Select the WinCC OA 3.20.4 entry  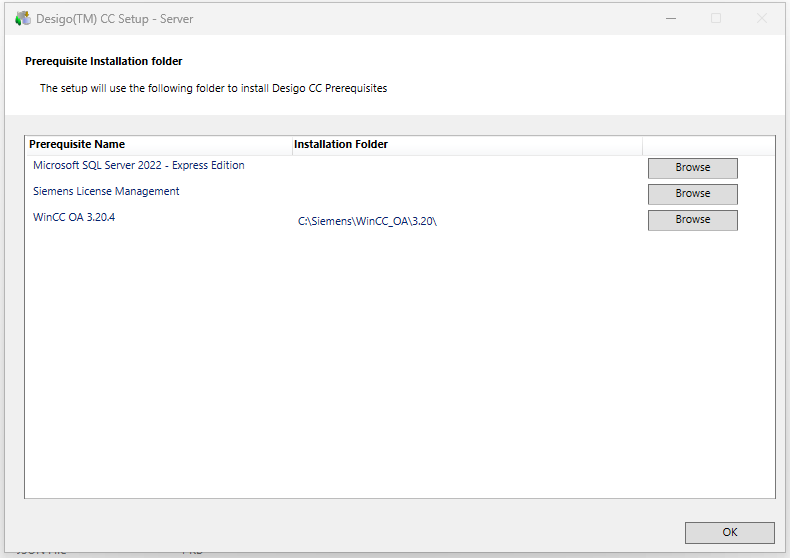click(x=74, y=218)
